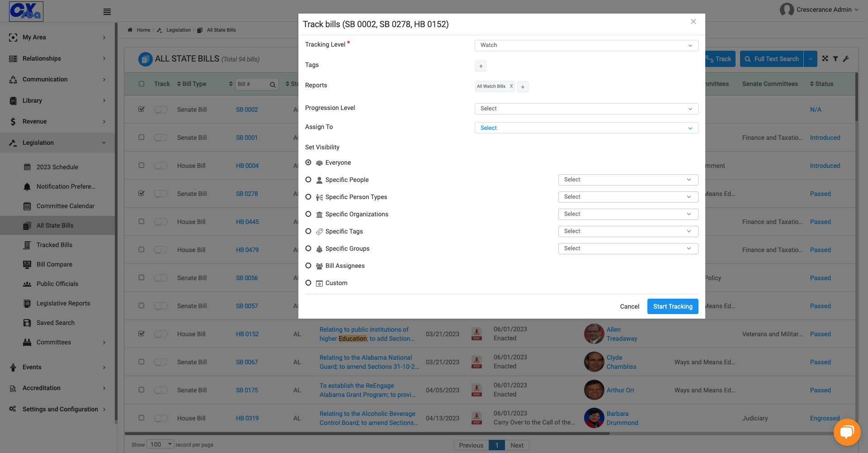This screenshot has width=868, height=453.
Task: Open the records per page dropdown
Action: point(160,444)
